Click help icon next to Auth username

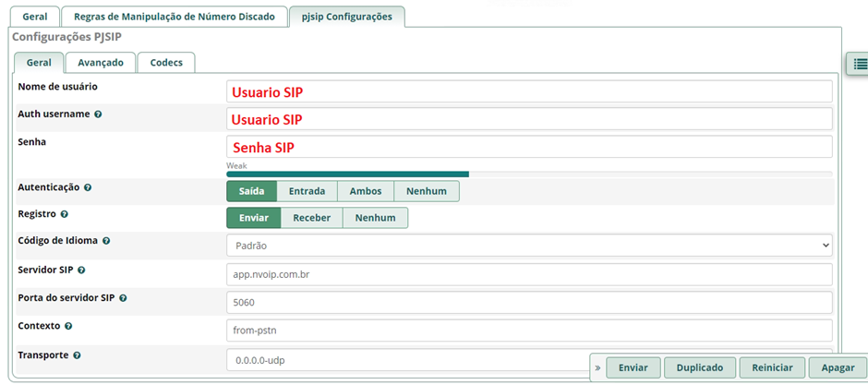(x=98, y=114)
